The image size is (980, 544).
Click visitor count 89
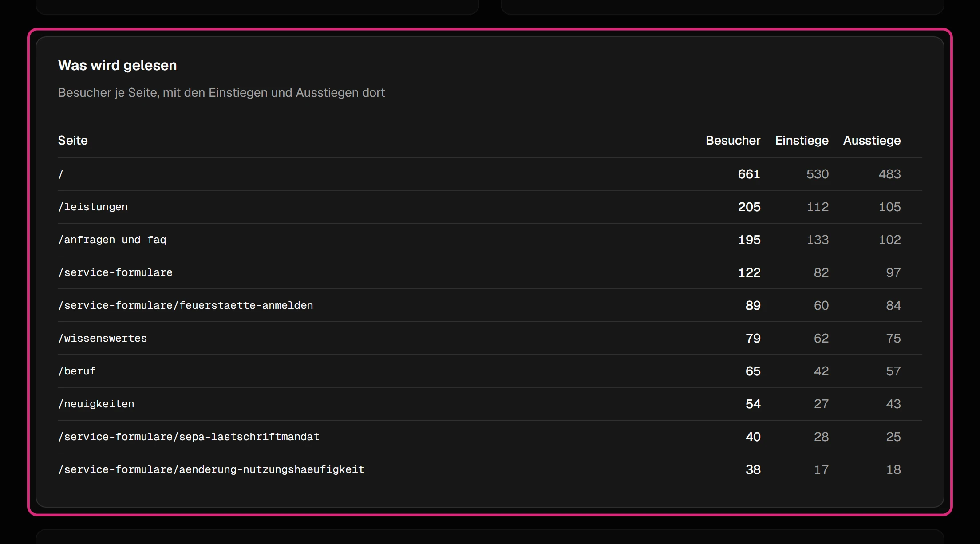pyautogui.click(x=753, y=305)
